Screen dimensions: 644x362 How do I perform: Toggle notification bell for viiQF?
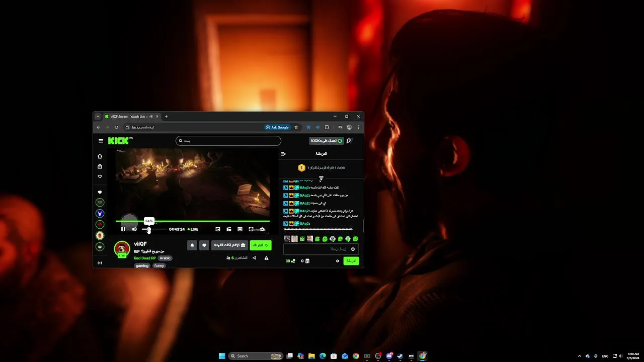coord(192,245)
